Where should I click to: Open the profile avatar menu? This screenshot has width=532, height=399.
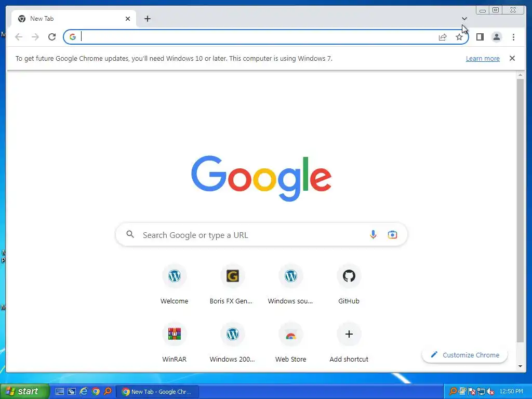496,37
